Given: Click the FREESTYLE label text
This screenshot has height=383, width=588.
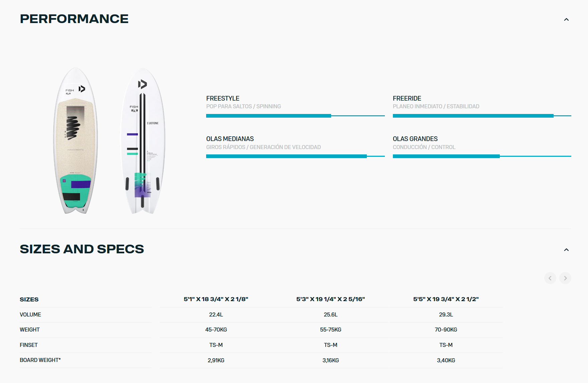Looking at the screenshot, I should (223, 98).
